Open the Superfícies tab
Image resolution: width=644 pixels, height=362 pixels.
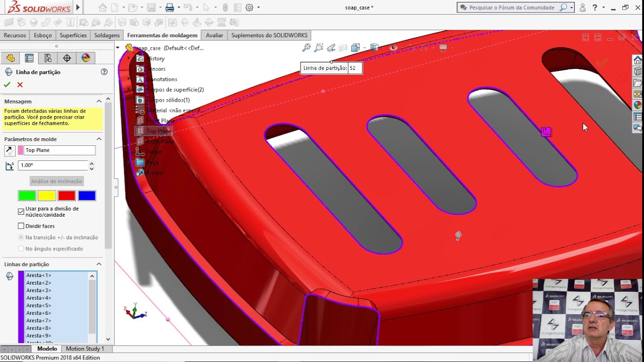[73, 35]
